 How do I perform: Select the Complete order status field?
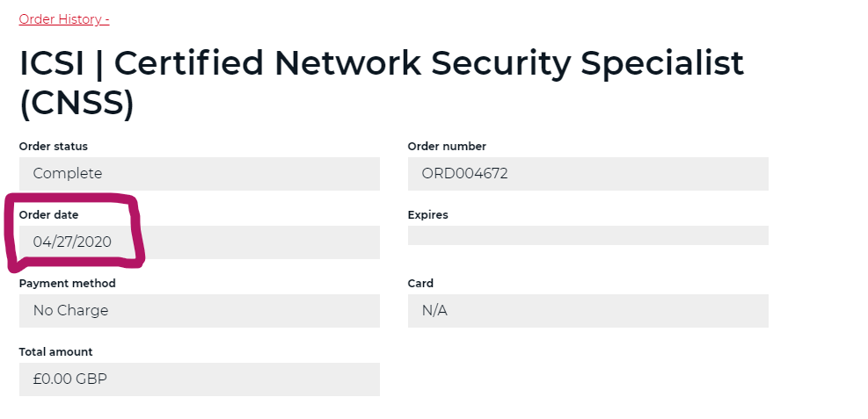click(x=199, y=174)
